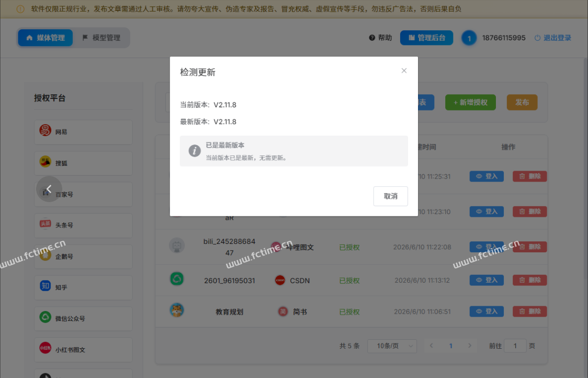Click the info icon beside 已是最新版本

click(x=194, y=151)
